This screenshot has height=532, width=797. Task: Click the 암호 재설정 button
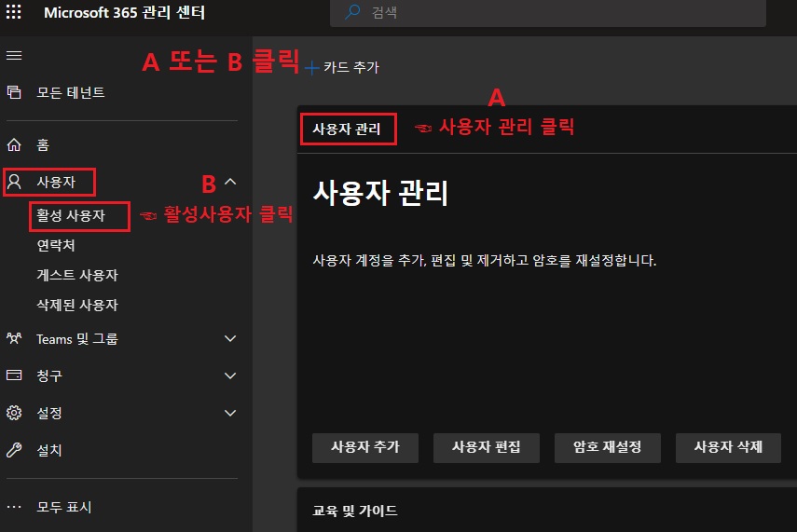608,447
